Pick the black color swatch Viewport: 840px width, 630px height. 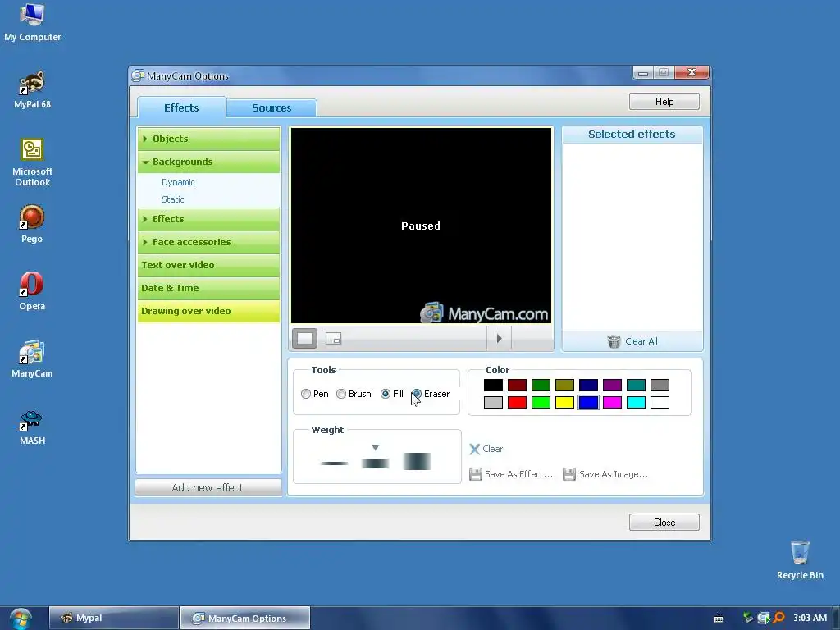493,386
